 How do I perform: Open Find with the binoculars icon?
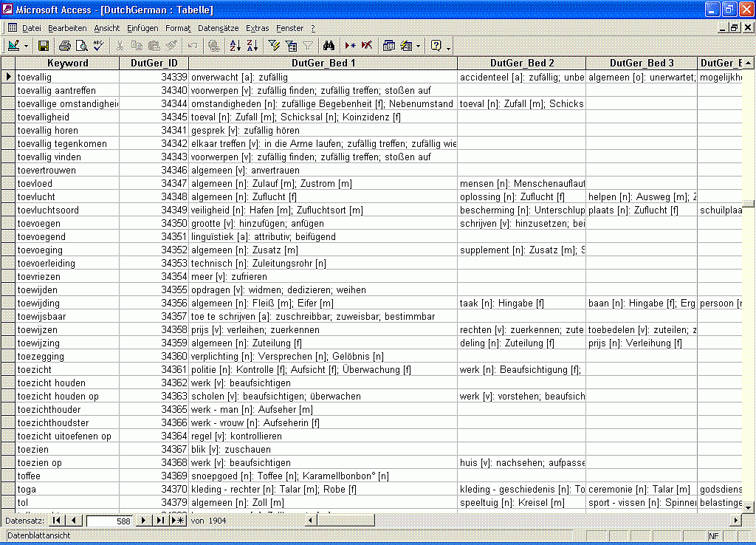tap(329, 46)
